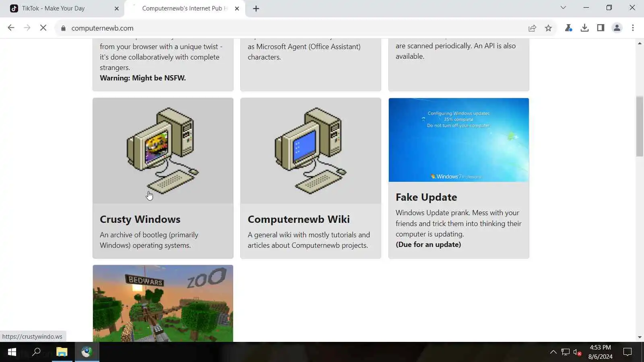The width and height of the screenshot is (644, 362).
Task: Bookmark this page with the star
Action: pos(548,28)
